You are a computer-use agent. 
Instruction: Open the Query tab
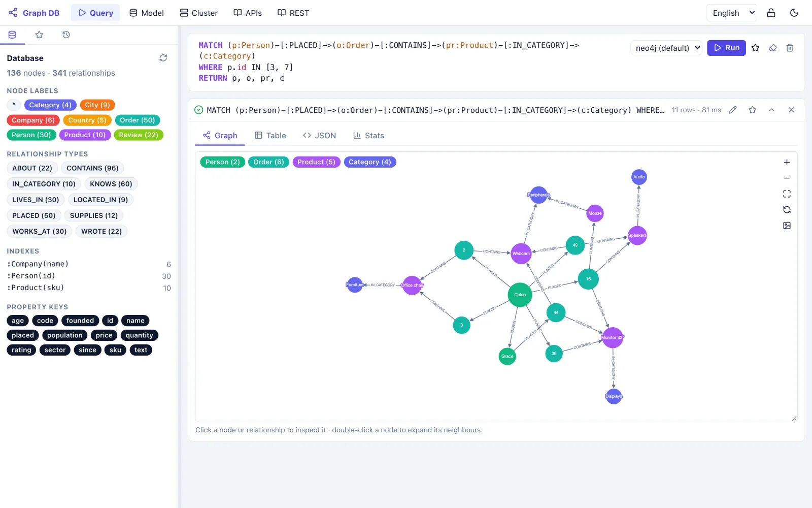pos(95,13)
